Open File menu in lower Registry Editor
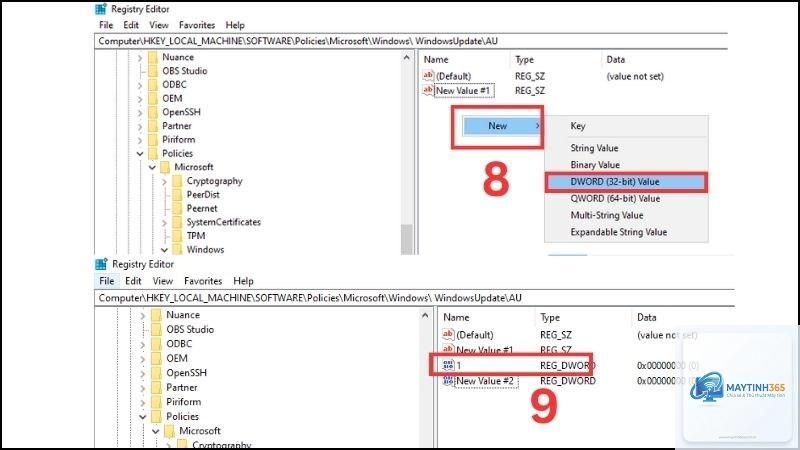The image size is (800, 450). click(107, 281)
